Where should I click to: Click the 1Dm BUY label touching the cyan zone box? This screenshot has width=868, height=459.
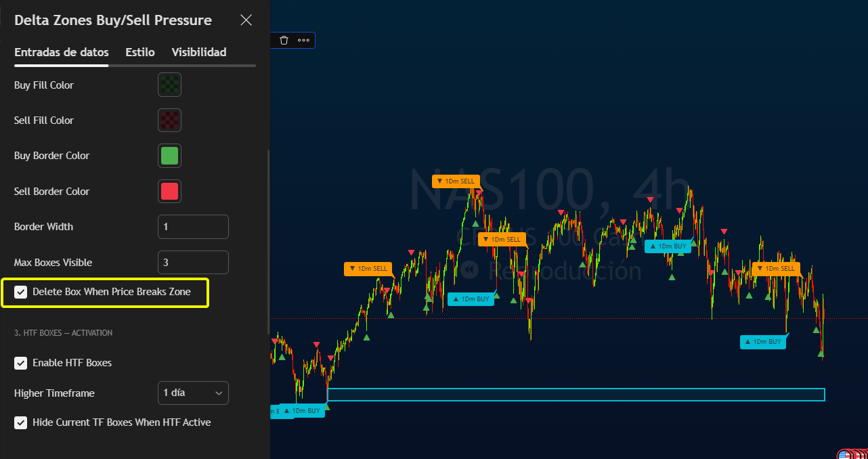click(302, 410)
